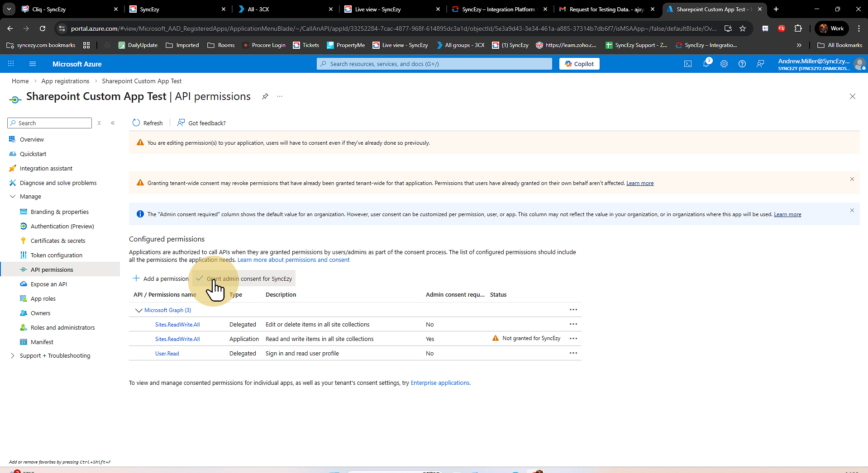Open the Azure help question mark icon
This screenshot has width=868, height=473.
742,64
